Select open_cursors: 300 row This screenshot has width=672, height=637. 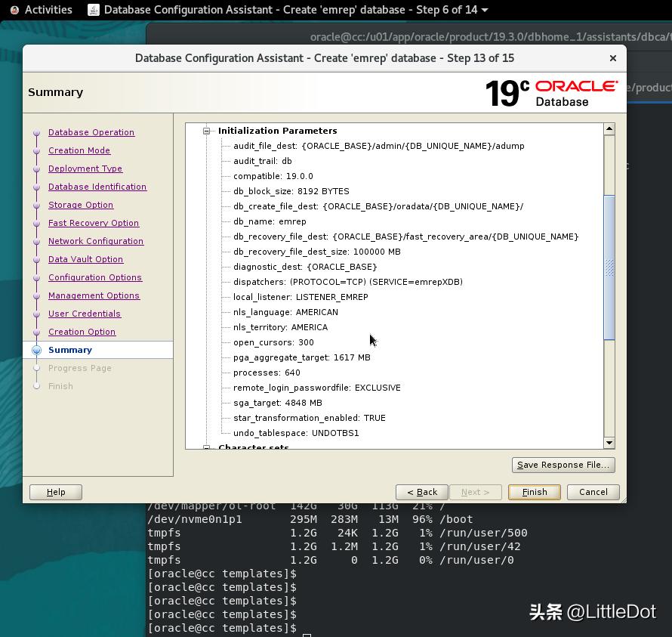click(273, 342)
